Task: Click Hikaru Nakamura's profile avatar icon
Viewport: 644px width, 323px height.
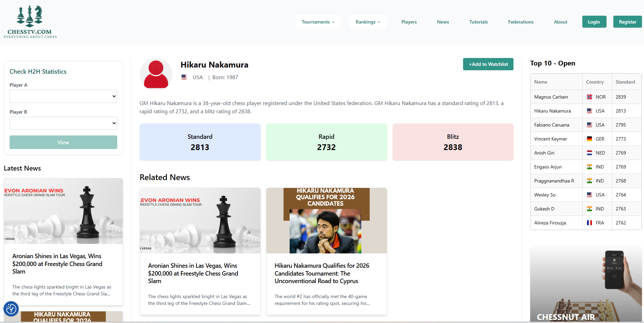Action: (x=156, y=74)
